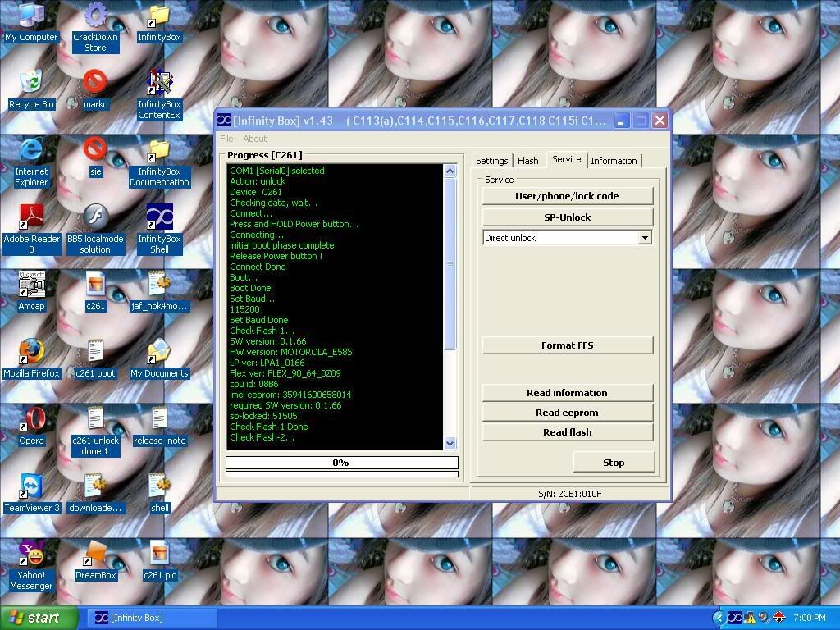Switch to the Information tab
This screenshot has width=840, height=630.
pyautogui.click(x=614, y=161)
